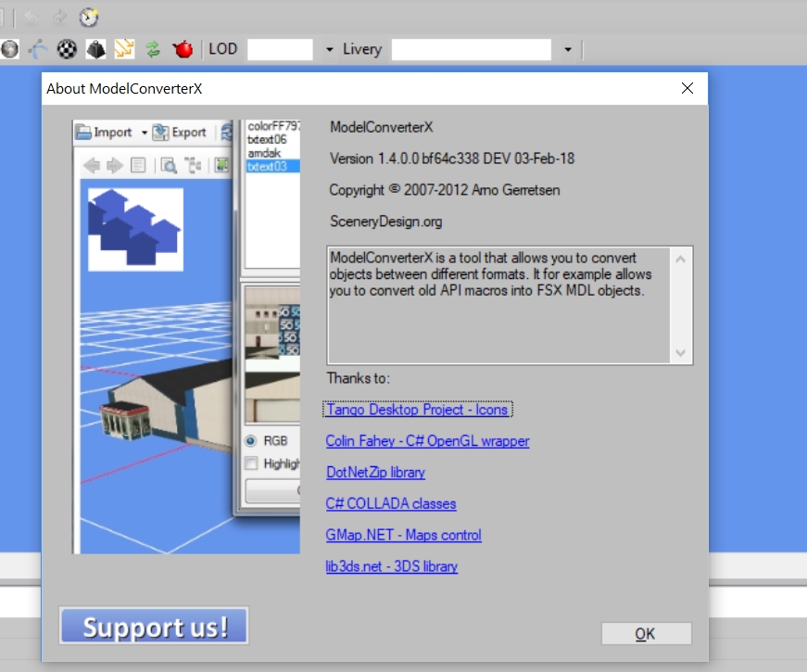Viewport: 807px width, 672px height.
Task: Open the LOD dropdown arrow
Action: tap(330, 49)
